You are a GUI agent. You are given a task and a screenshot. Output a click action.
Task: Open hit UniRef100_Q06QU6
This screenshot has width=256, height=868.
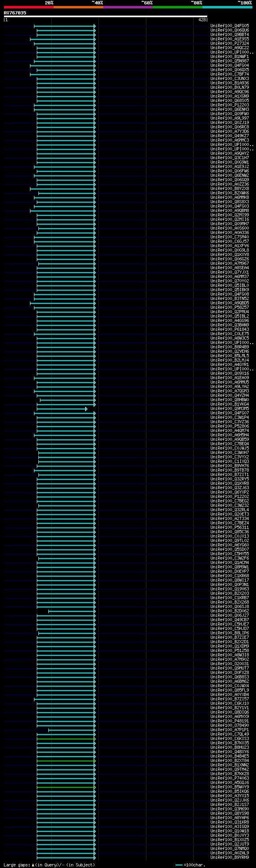[230, 30]
